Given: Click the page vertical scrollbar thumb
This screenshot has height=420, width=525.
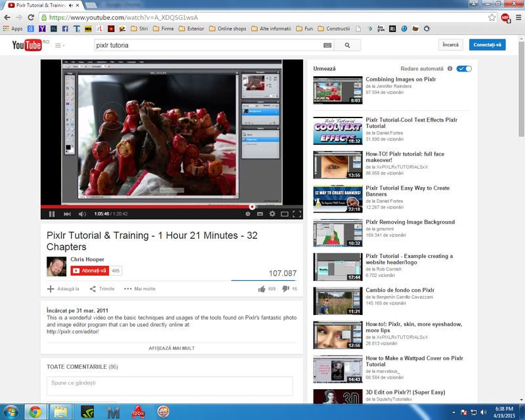Looking at the screenshot, I should (521, 89).
